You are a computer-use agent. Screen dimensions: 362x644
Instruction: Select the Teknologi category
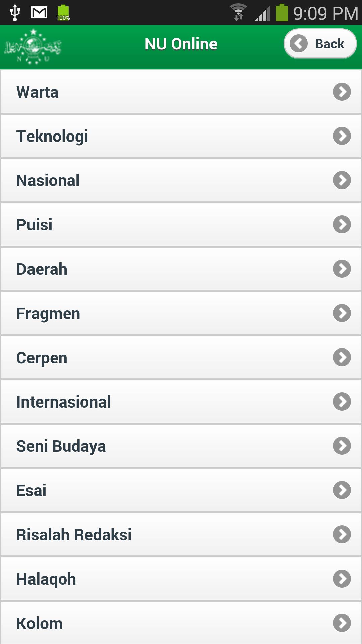coord(181,136)
